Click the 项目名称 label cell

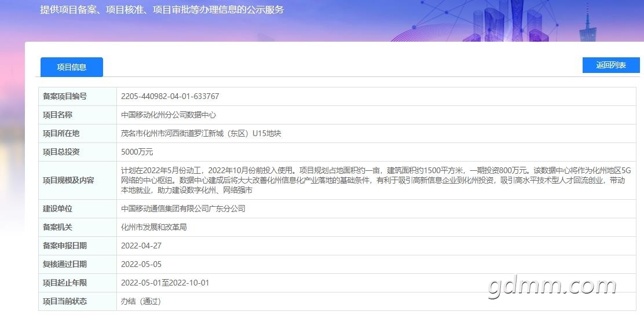pyautogui.click(x=78, y=115)
